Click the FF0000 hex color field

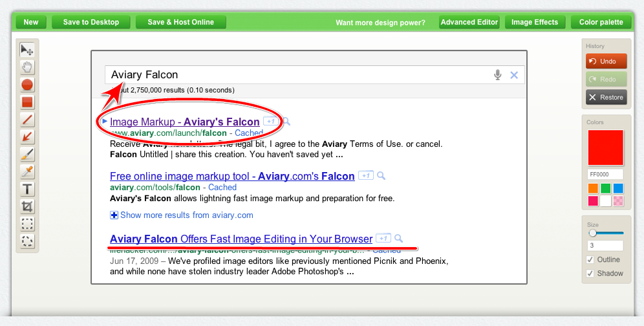pyautogui.click(x=605, y=175)
